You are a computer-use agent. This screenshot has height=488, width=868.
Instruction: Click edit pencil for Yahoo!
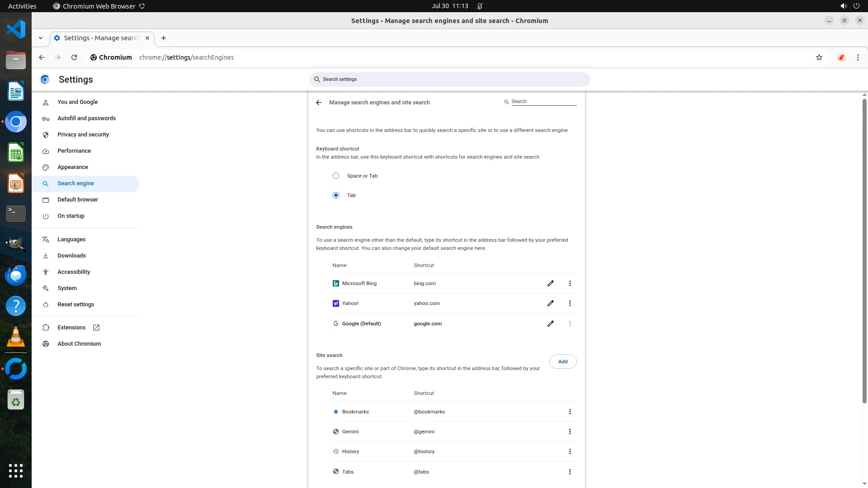click(550, 303)
